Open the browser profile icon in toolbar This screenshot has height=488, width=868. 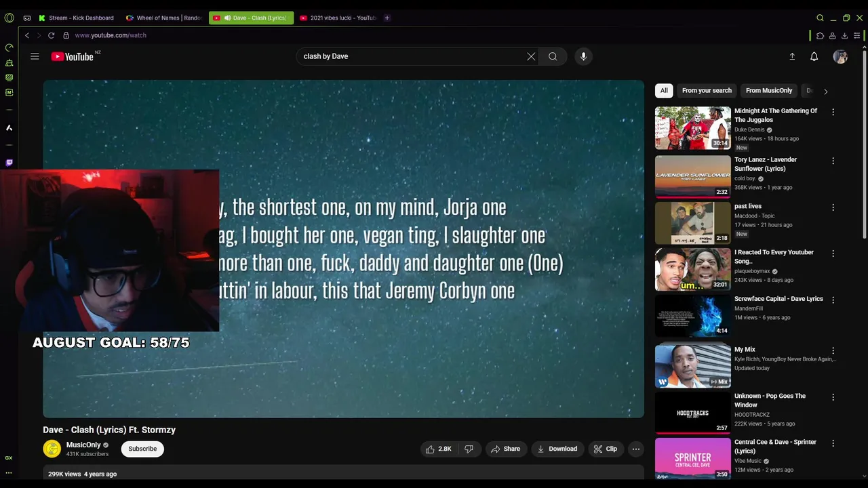tap(832, 35)
